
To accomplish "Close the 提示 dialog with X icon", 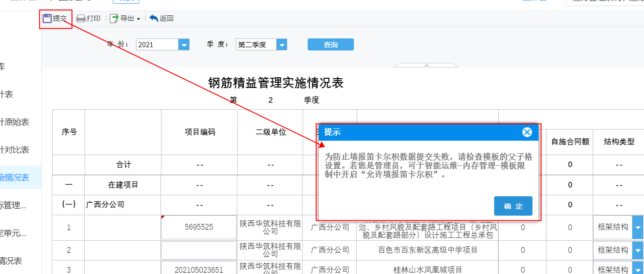I will pos(527,132).
